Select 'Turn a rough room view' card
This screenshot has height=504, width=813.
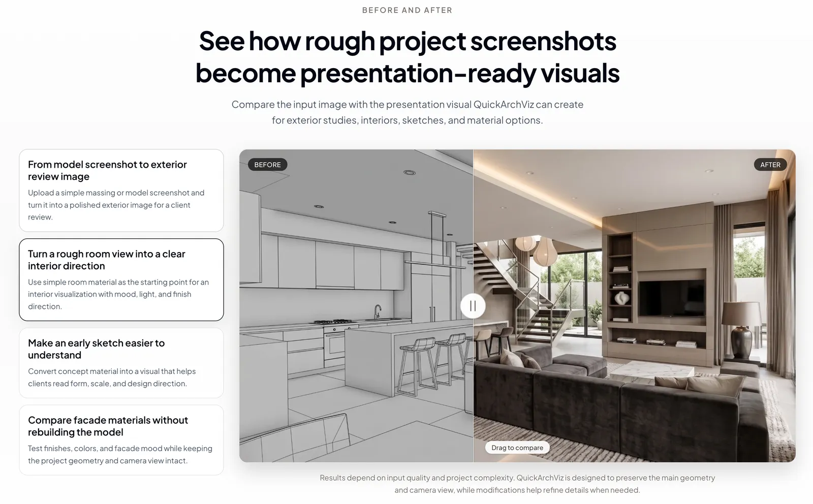tap(121, 279)
